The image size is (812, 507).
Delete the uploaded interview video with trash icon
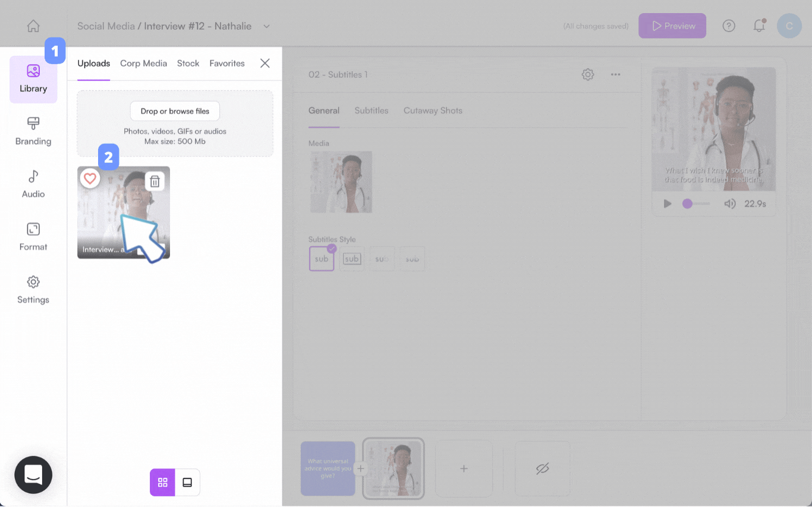click(x=155, y=181)
